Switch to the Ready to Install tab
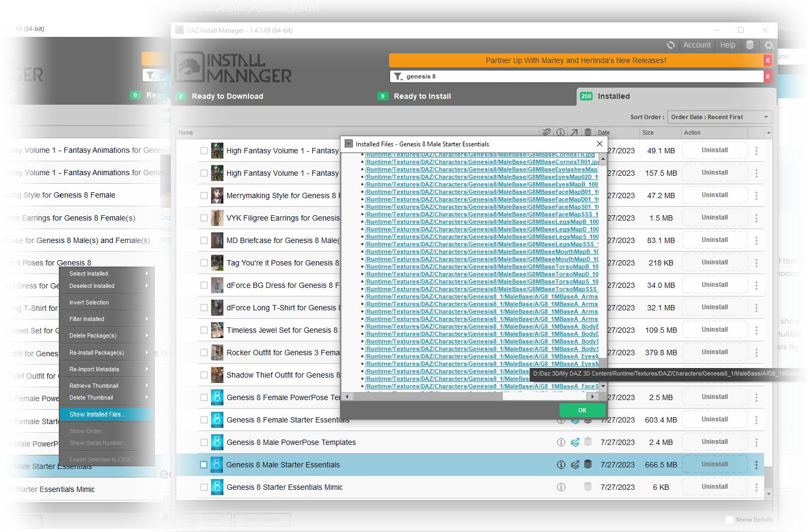Screen dimensions: 807x532 tap(422, 96)
